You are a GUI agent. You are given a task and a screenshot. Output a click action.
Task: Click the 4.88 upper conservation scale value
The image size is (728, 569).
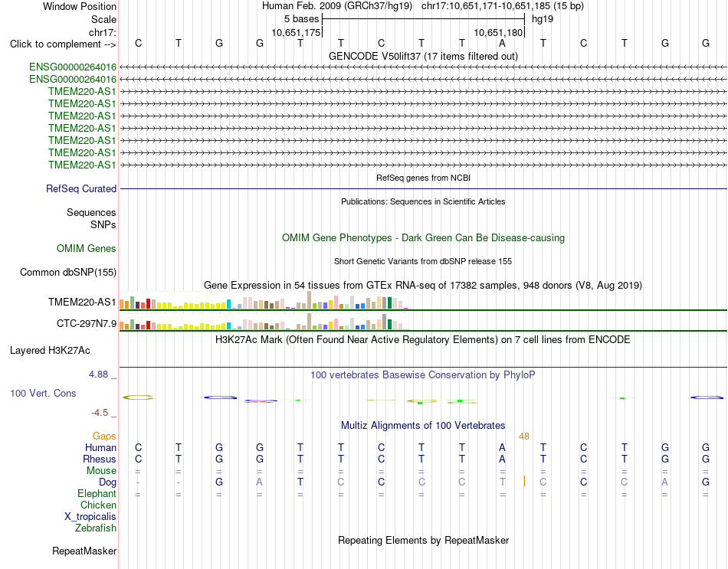pyautogui.click(x=98, y=374)
